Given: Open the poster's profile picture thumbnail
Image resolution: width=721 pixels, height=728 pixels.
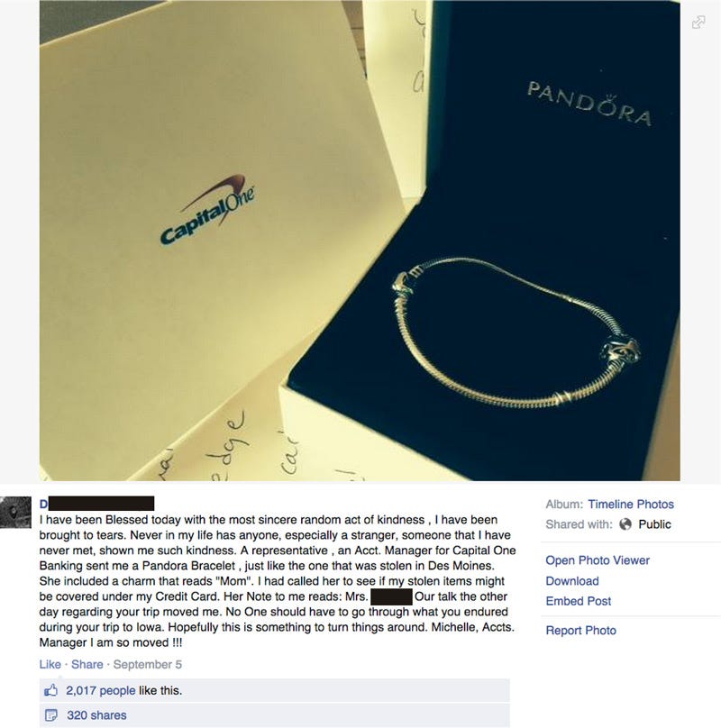Looking at the screenshot, I should (x=16, y=512).
